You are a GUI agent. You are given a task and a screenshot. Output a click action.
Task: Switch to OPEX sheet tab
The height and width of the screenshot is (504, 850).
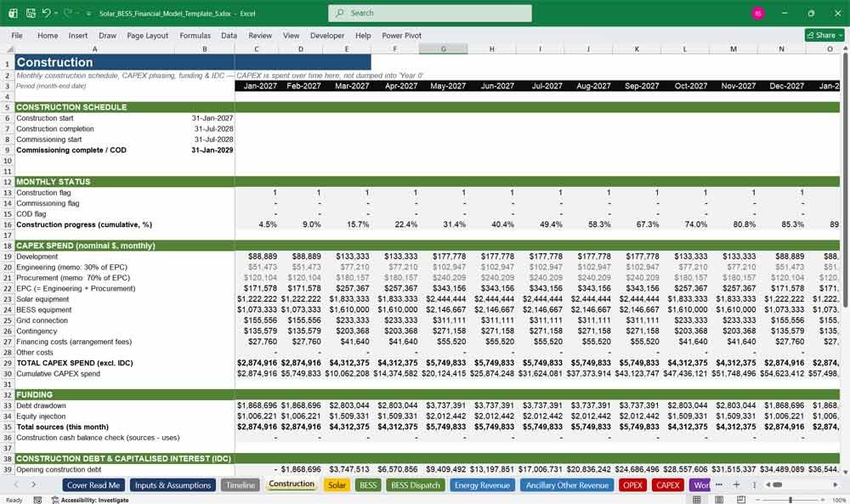click(x=632, y=485)
